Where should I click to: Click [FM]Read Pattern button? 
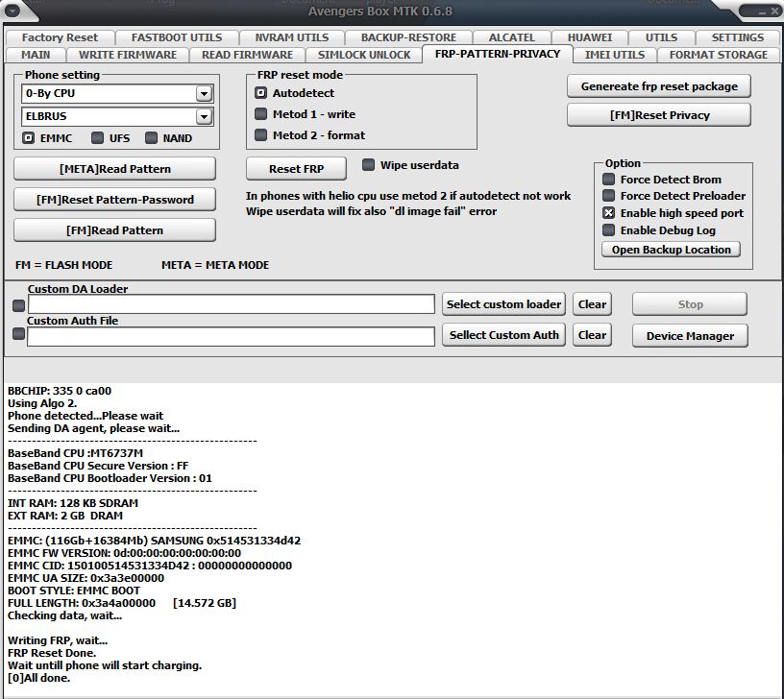tap(115, 230)
